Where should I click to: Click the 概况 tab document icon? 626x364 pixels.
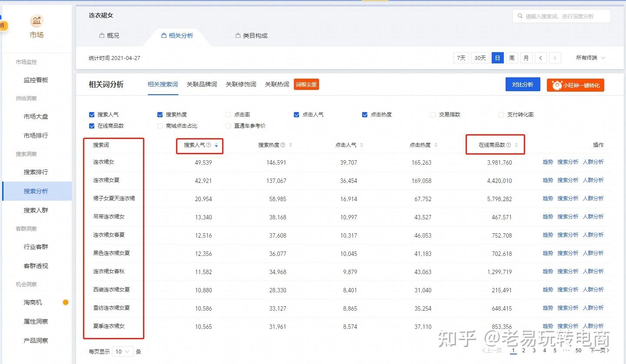102,36
